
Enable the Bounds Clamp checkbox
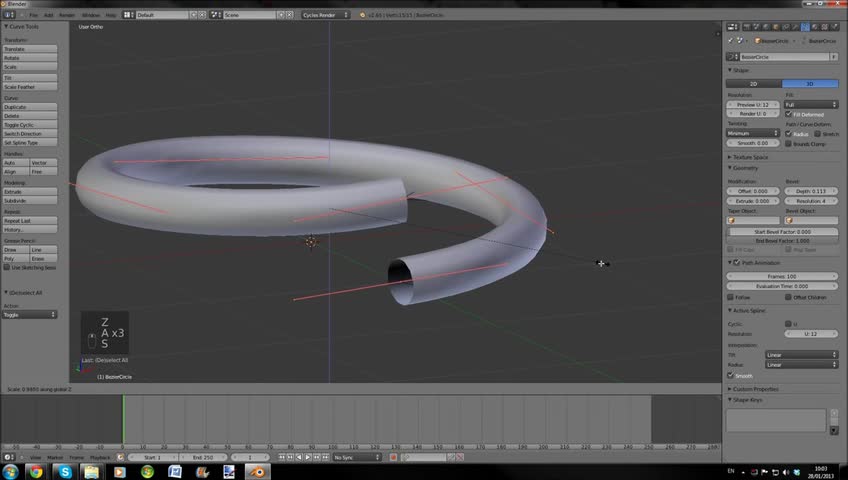tap(789, 143)
